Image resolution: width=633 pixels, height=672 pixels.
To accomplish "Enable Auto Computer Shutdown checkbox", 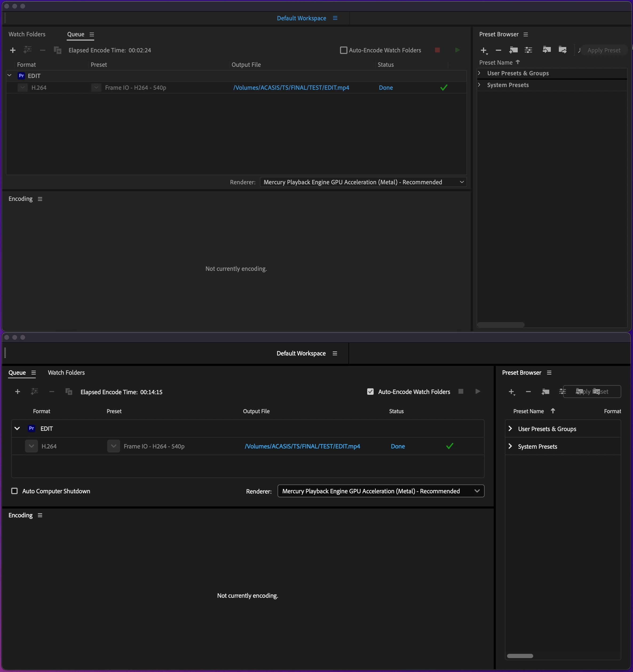I will click(x=14, y=491).
